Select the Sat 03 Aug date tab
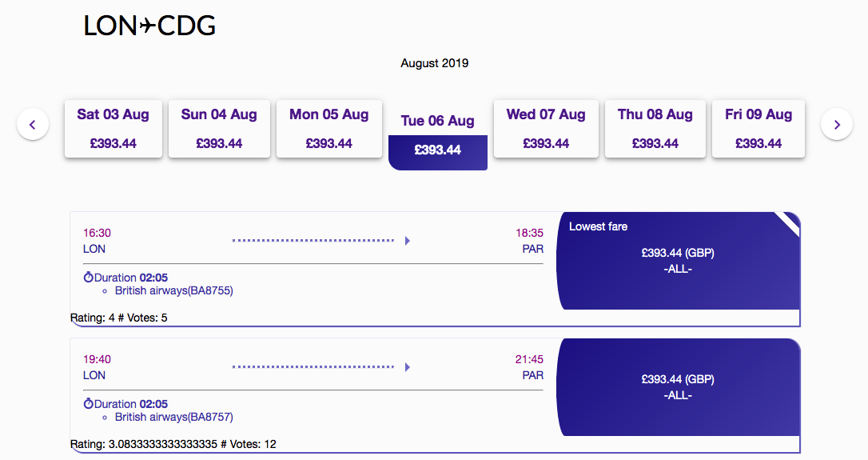 point(113,129)
